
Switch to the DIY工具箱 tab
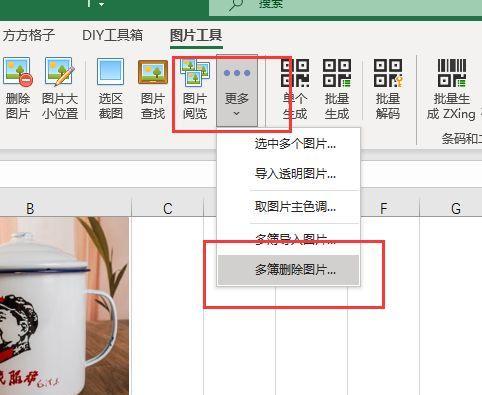point(113,35)
